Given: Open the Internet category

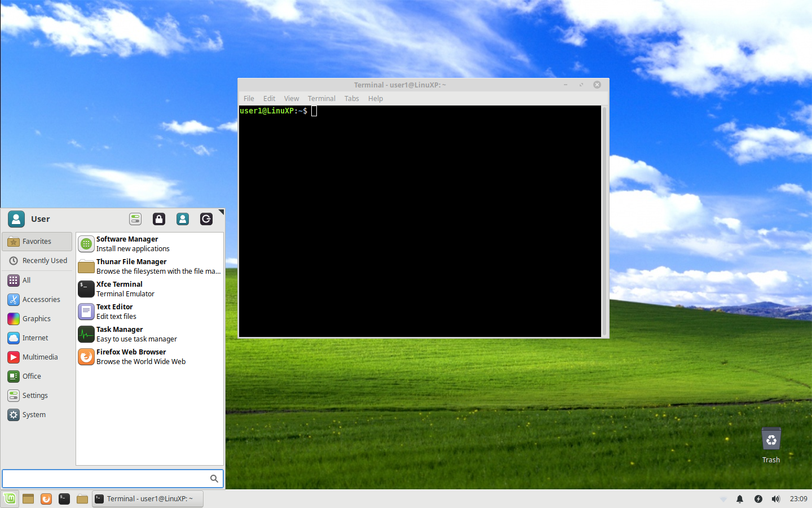Looking at the screenshot, I should [x=37, y=338].
